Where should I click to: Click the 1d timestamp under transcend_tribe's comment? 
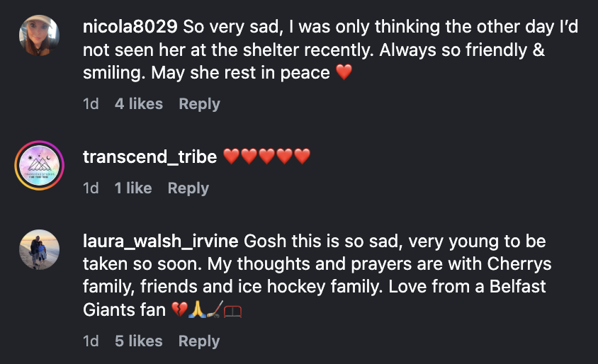point(91,188)
